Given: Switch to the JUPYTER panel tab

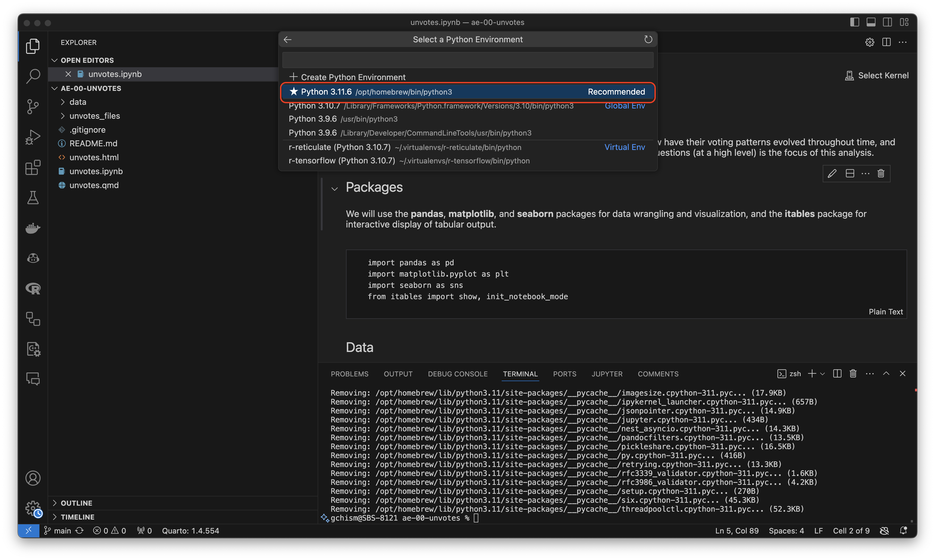Looking at the screenshot, I should 607,374.
